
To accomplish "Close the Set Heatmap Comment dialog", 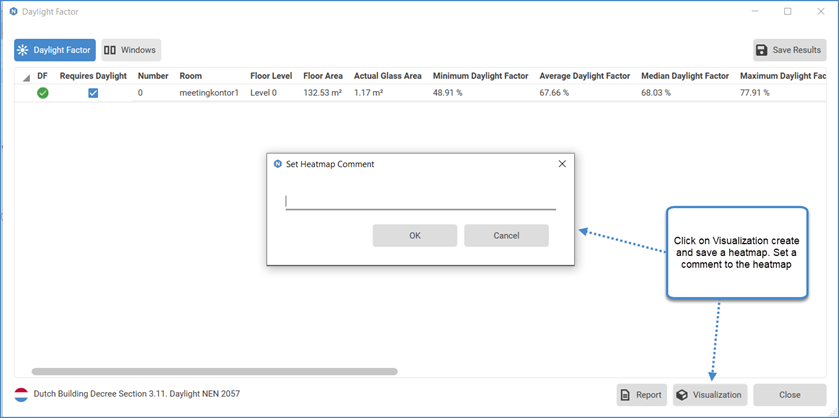I will coord(561,164).
